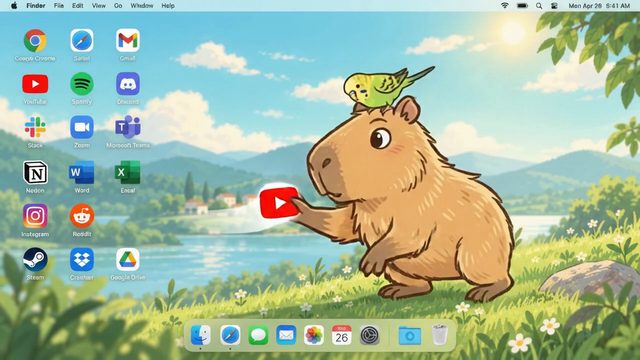Open the blue folder in Dock
This screenshot has width=640, height=360.
click(x=410, y=336)
